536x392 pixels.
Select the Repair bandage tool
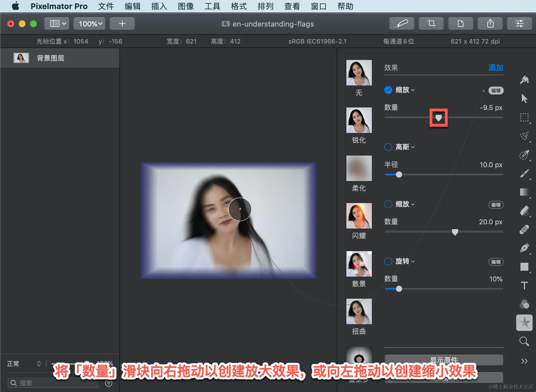(x=524, y=229)
